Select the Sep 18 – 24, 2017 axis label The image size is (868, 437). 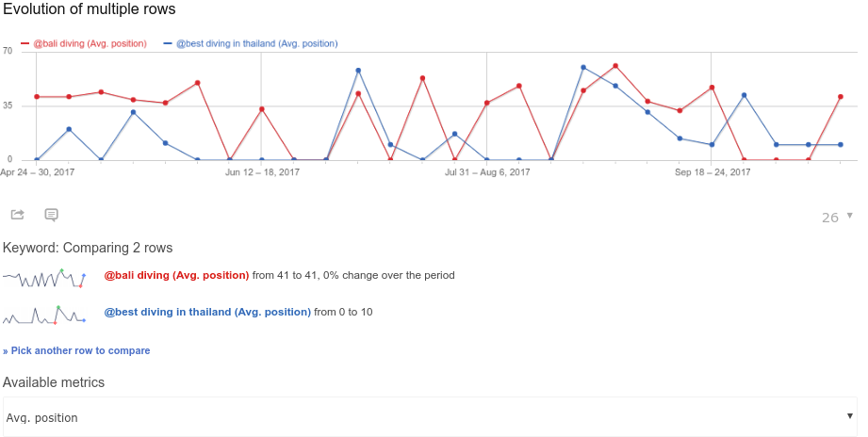pyautogui.click(x=712, y=172)
